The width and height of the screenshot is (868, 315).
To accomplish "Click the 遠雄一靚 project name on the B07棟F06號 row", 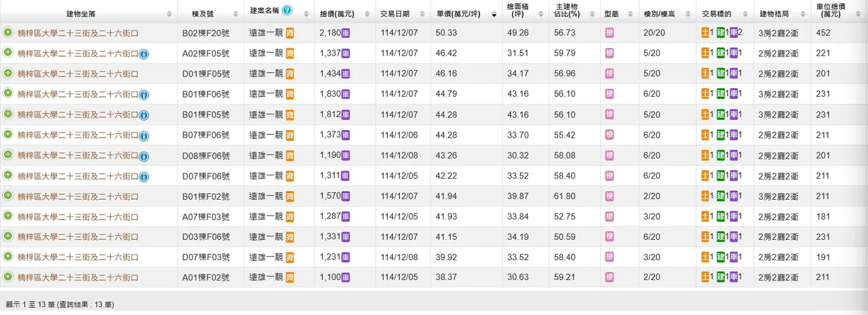I will pyautogui.click(x=266, y=135).
